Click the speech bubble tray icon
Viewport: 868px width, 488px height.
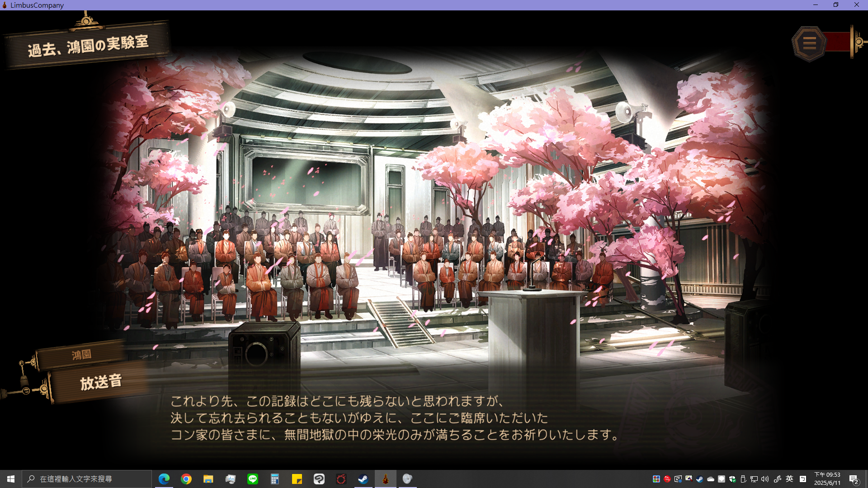[722, 479]
